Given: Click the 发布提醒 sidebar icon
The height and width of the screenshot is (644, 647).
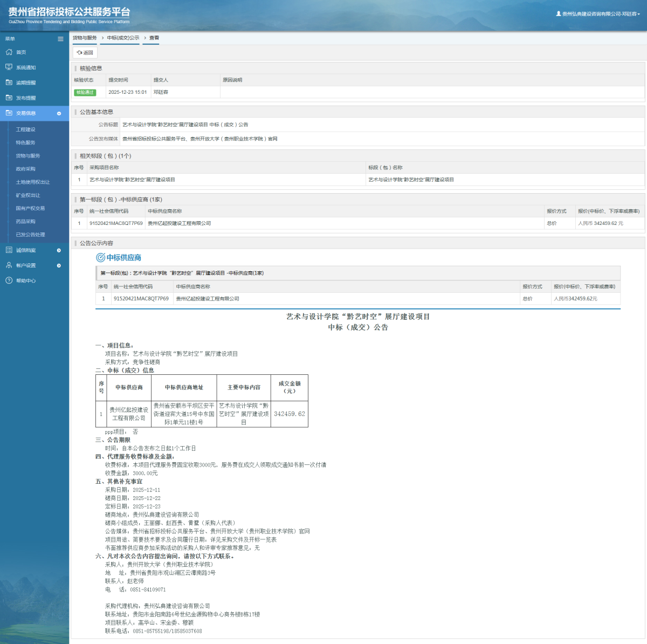Looking at the screenshot, I should (x=9, y=98).
